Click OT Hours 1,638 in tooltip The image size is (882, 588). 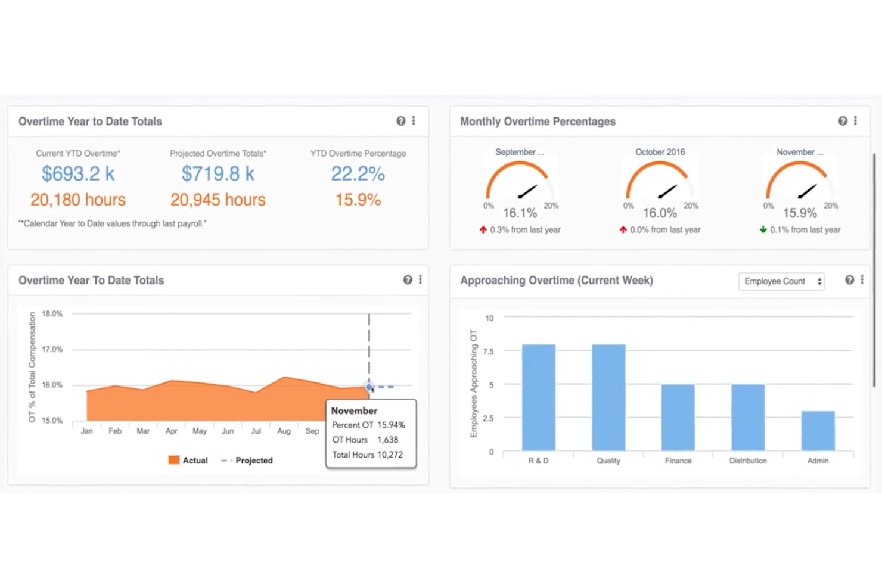pyautogui.click(x=365, y=440)
